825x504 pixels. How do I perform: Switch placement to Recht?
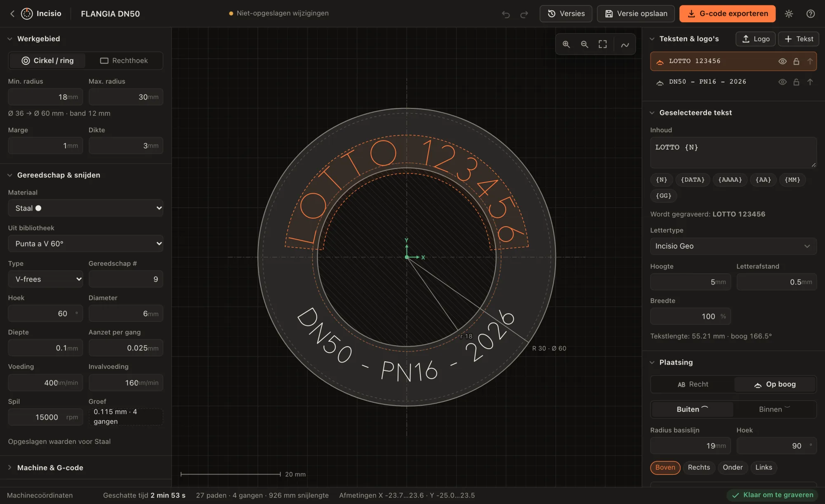(x=693, y=384)
